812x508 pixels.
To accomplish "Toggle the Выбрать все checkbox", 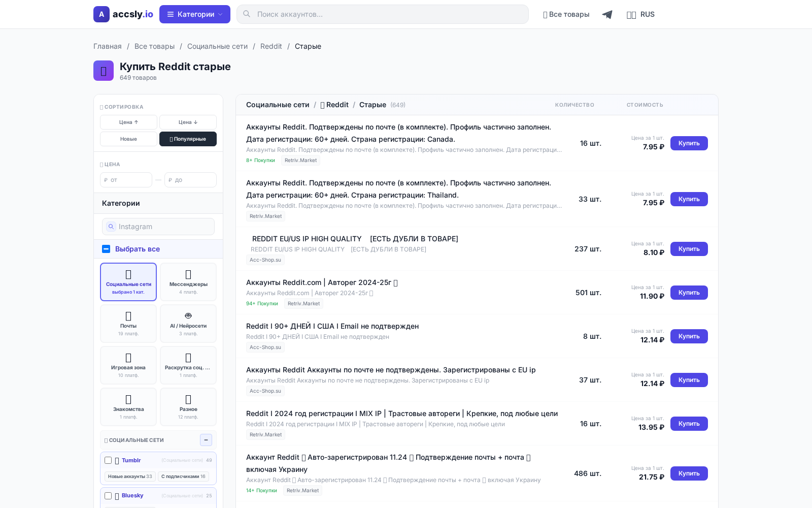I will 106,249.
